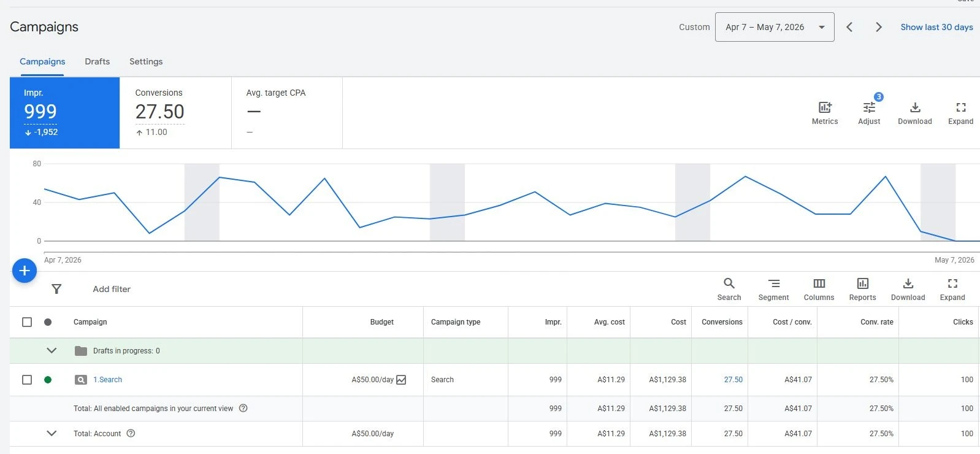
Task: Click the status column header dot
Action: tap(48, 322)
